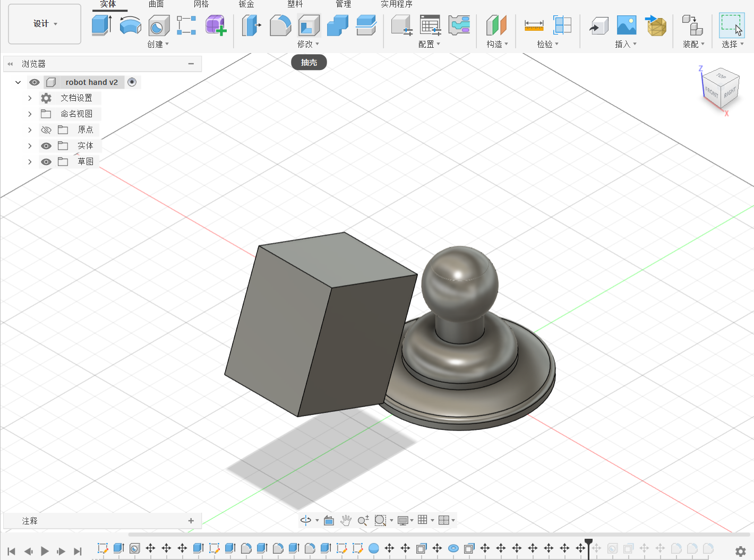
Task: Select the Revolve tool
Action: pos(130,25)
